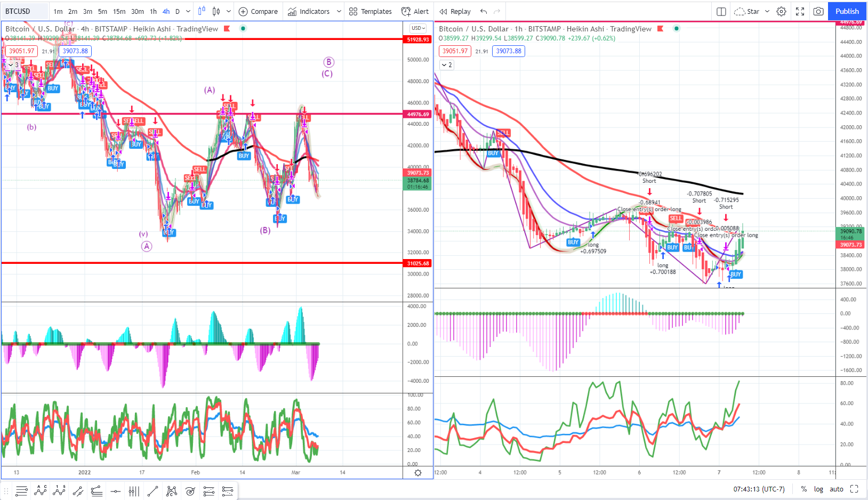Select the Fibonacci spiral tool
The image size is (868, 500).
pos(190,491)
